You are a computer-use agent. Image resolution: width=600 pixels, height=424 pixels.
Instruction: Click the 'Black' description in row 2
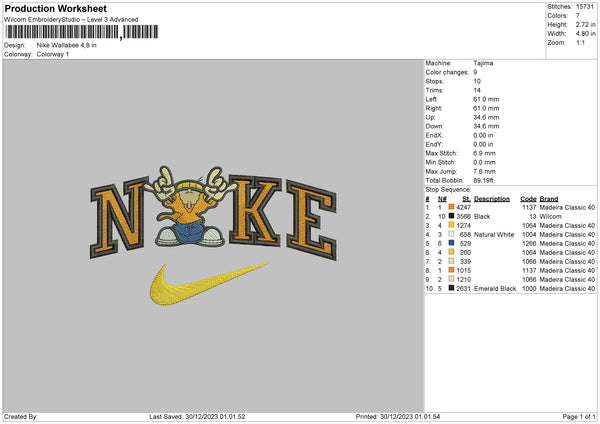[x=482, y=216]
